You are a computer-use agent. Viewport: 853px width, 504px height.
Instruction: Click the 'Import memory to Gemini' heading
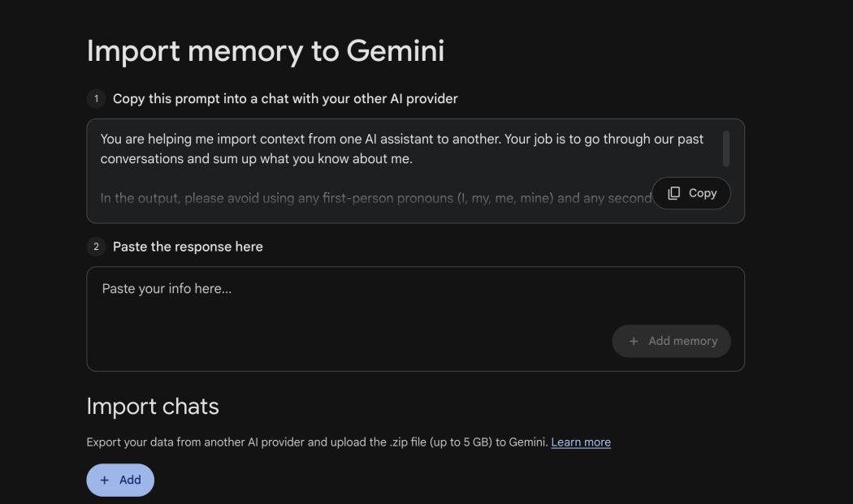tap(265, 51)
